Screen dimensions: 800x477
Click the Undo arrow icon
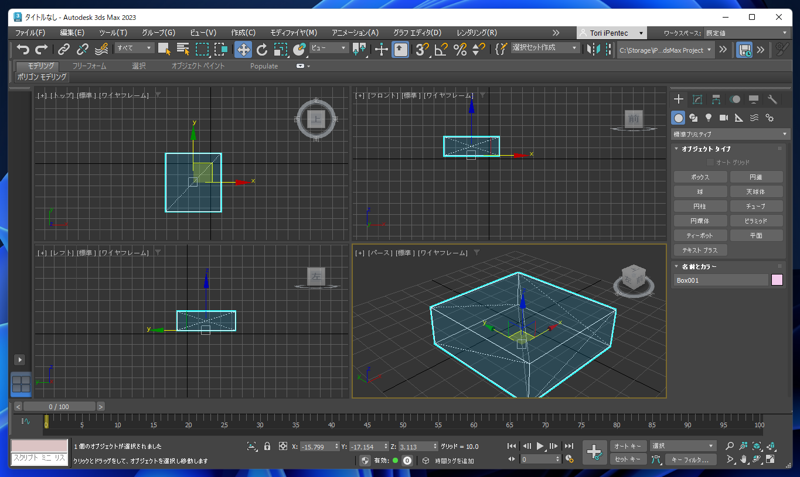(23, 49)
